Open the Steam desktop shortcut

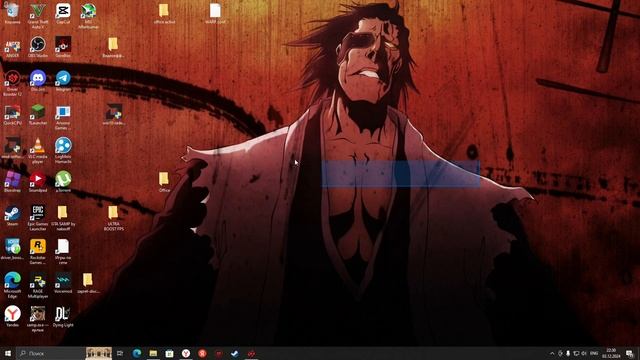point(12,216)
